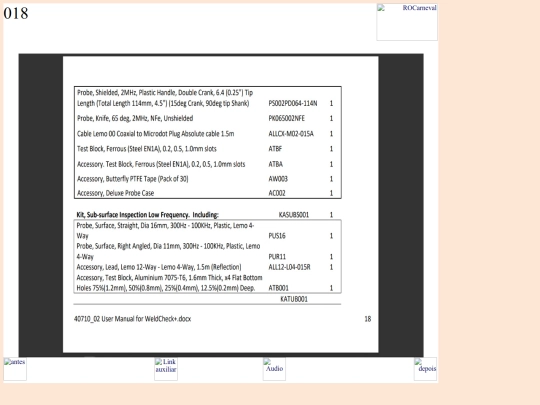Click part code AW003
Image resolution: width=540 pixels, height=405 pixels.
pos(278,179)
